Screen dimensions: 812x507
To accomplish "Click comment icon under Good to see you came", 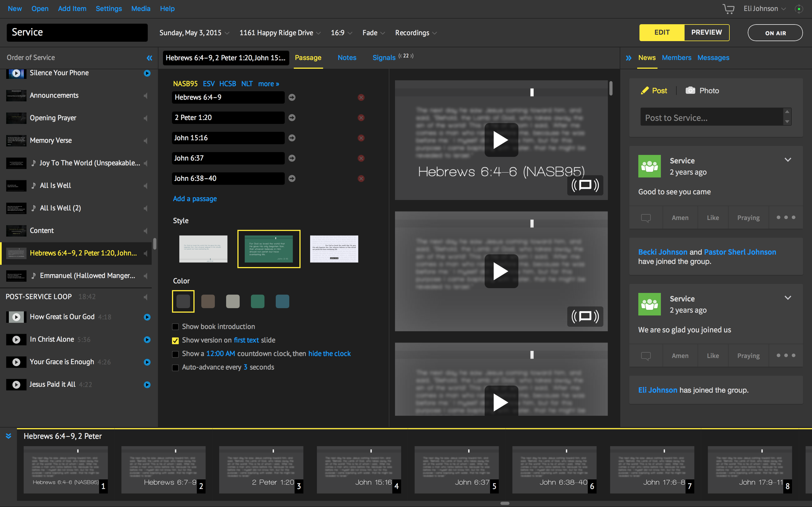I will click(646, 218).
